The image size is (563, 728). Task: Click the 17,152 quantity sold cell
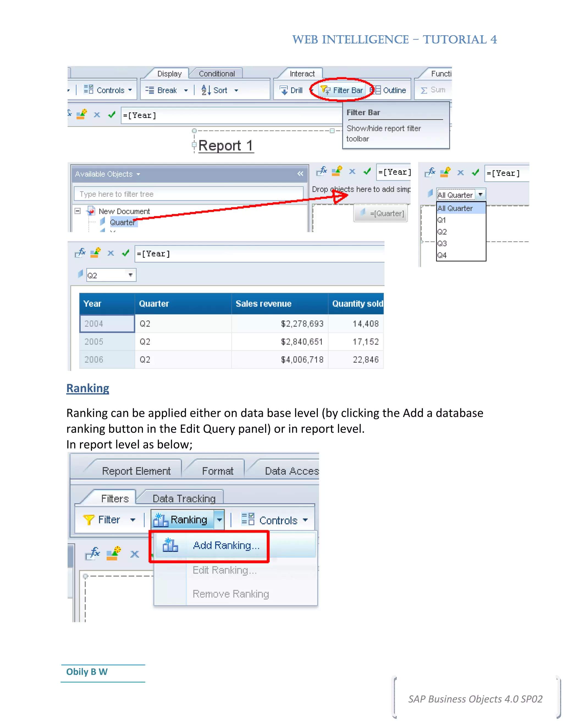pyautogui.click(x=356, y=342)
